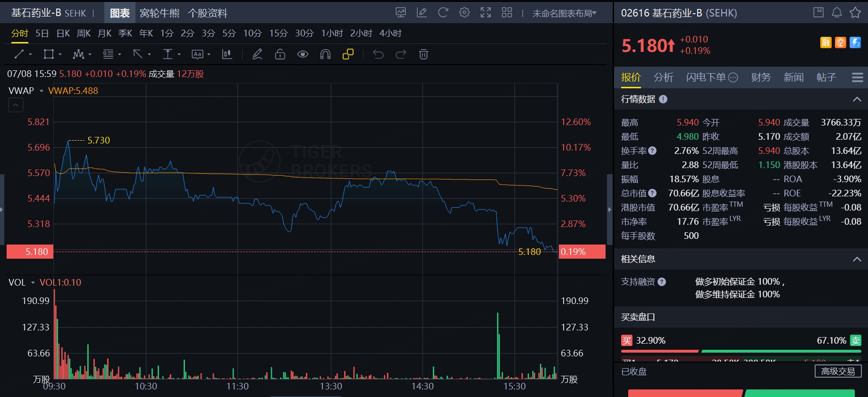Set a price alert bell

pyautogui.click(x=836, y=13)
